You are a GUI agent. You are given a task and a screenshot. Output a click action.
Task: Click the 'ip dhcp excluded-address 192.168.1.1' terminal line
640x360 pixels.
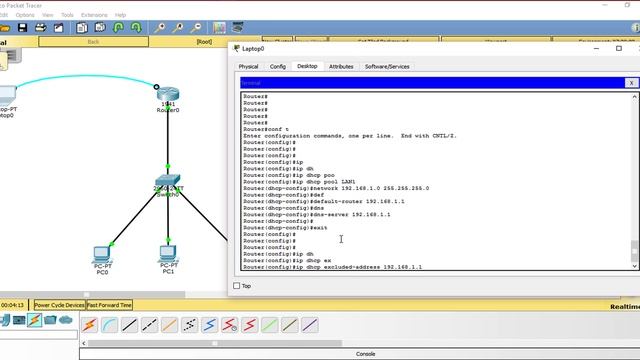click(333, 267)
